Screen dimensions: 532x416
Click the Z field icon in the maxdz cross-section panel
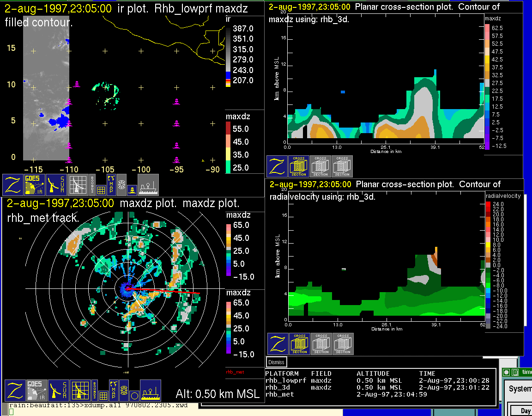click(277, 166)
